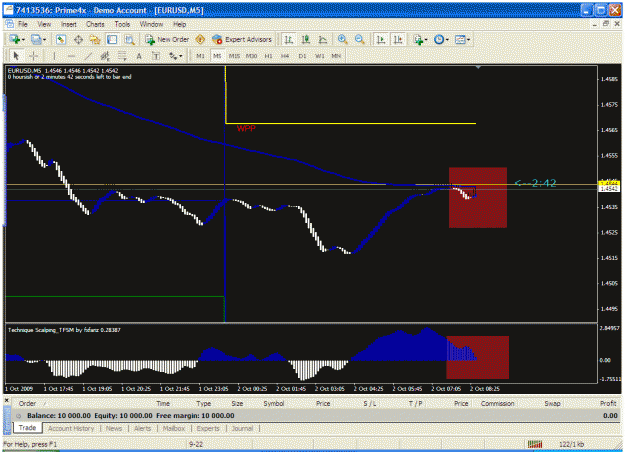625x452 pixels.
Task: Select the Fibonacci retracement tool
Action: pos(122,56)
